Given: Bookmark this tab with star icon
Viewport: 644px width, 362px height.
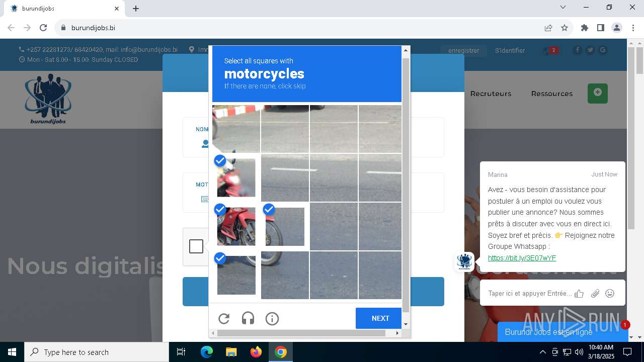Looking at the screenshot, I should click(x=565, y=28).
